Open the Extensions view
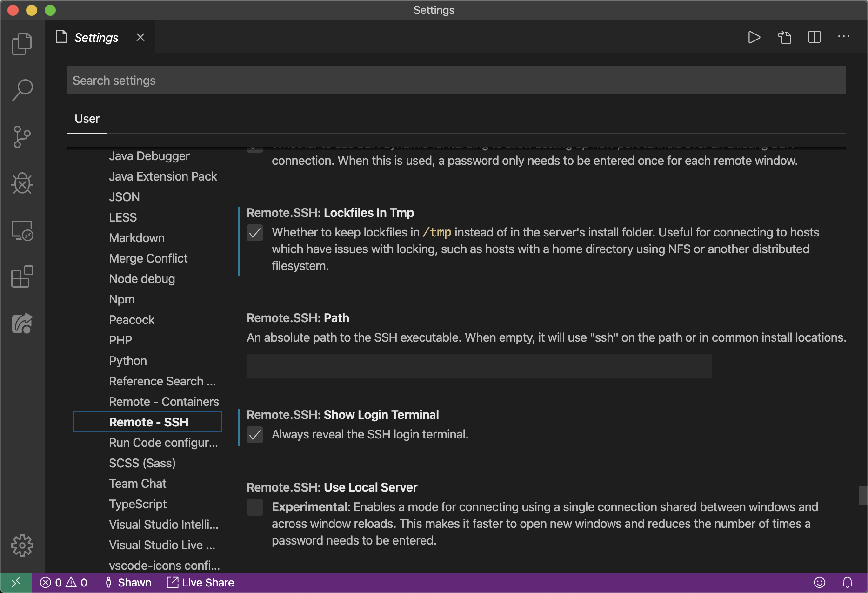Viewport: 868px width, 593px height. (x=22, y=277)
